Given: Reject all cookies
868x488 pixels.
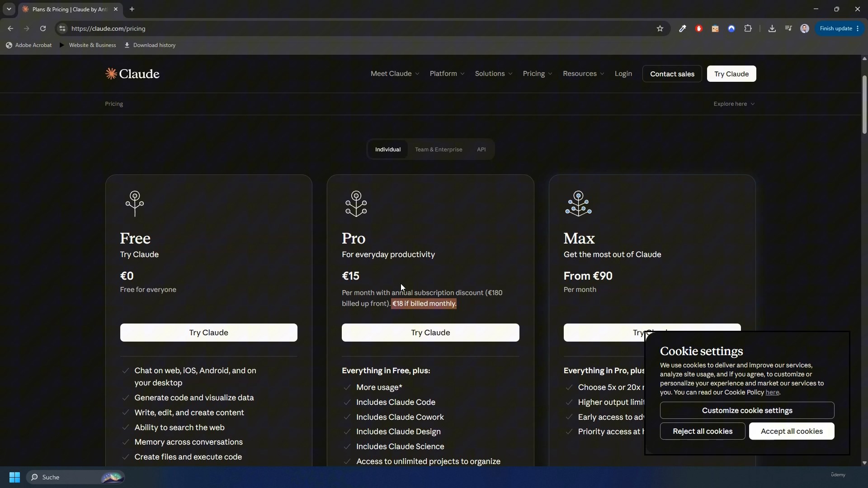Looking at the screenshot, I should coord(703,431).
